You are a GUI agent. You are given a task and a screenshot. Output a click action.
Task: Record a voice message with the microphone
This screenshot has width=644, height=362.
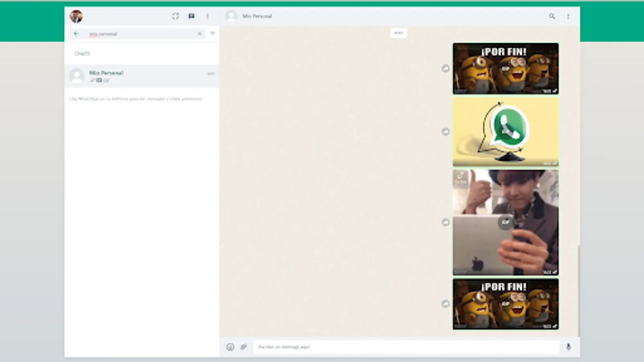pos(568,347)
